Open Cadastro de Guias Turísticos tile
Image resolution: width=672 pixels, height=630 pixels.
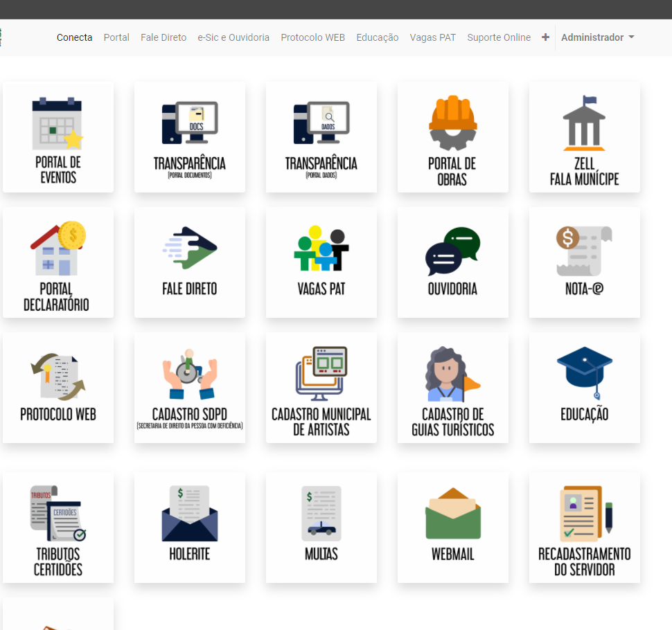tap(452, 388)
